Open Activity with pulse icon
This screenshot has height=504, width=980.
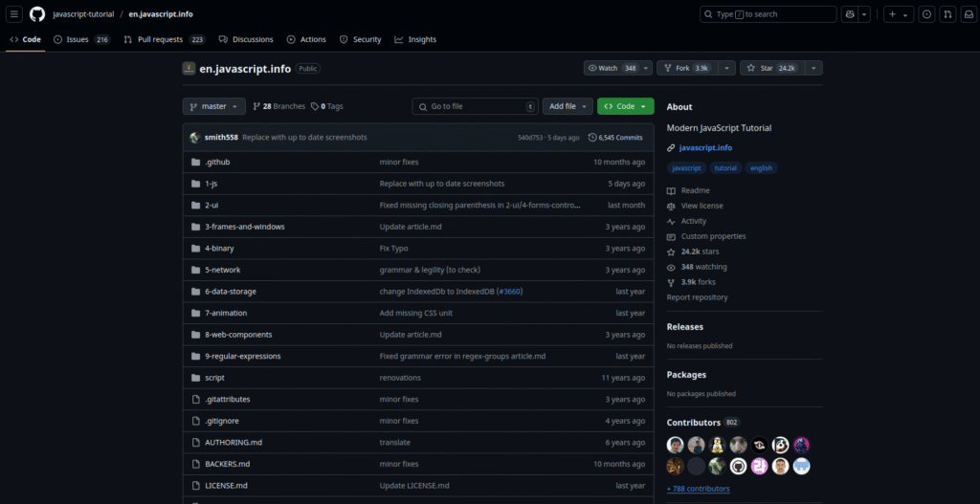pyautogui.click(x=686, y=221)
